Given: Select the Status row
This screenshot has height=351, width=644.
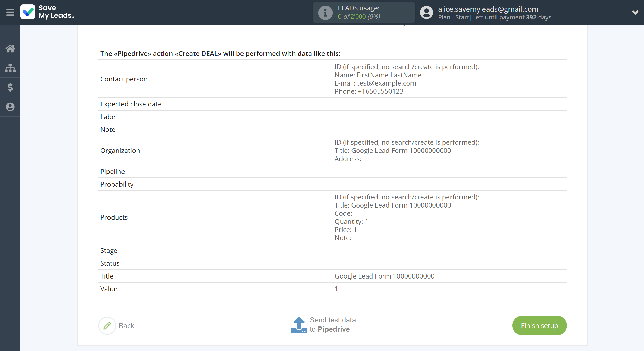Looking at the screenshot, I should pyautogui.click(x=332, y=263).
